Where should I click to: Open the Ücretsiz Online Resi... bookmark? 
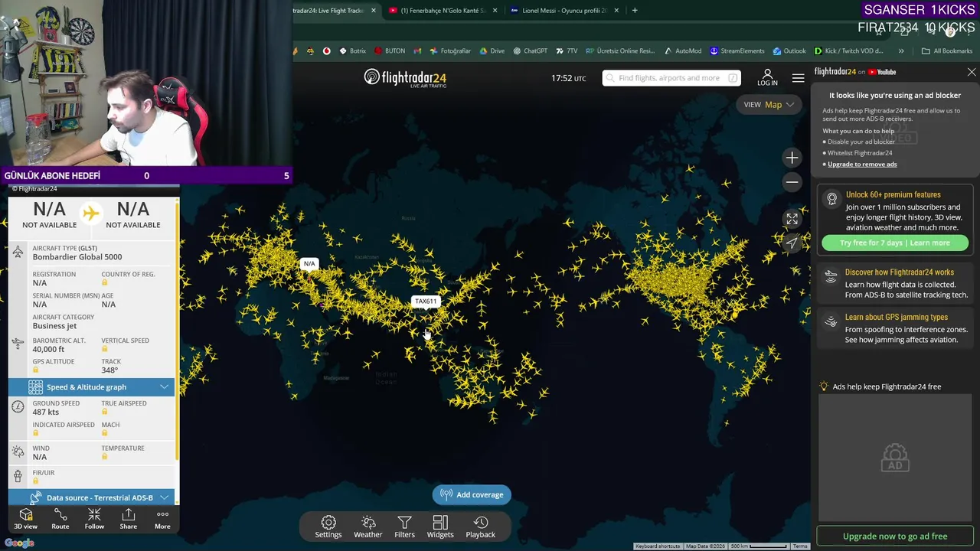[620, 51]
